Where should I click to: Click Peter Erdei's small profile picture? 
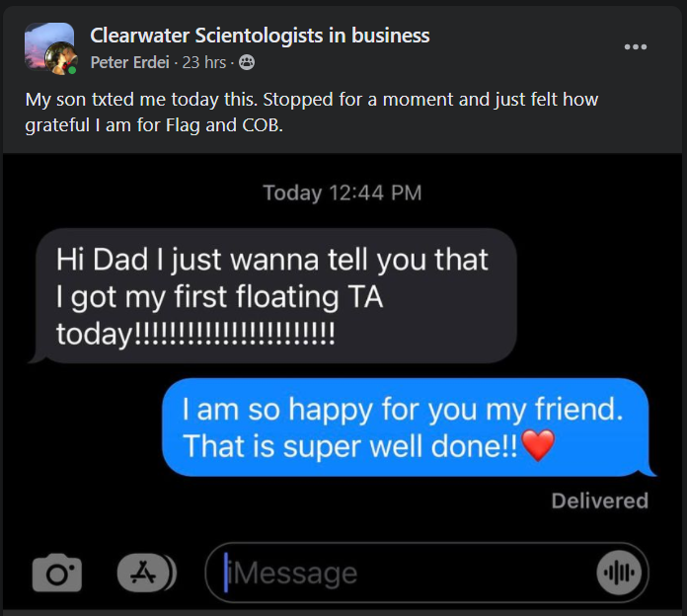pyautogui.click(x=59, y=60)
